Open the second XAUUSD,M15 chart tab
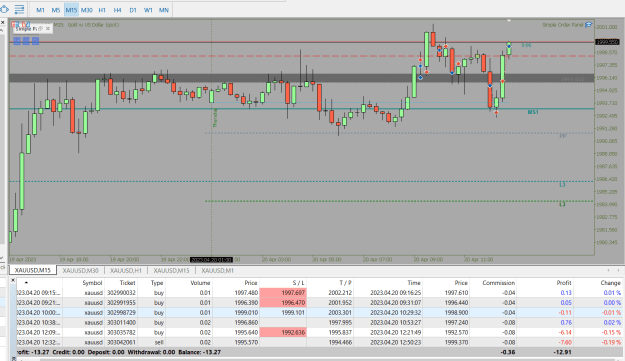Viewport: 625px width, 361px height. [171, 271]
